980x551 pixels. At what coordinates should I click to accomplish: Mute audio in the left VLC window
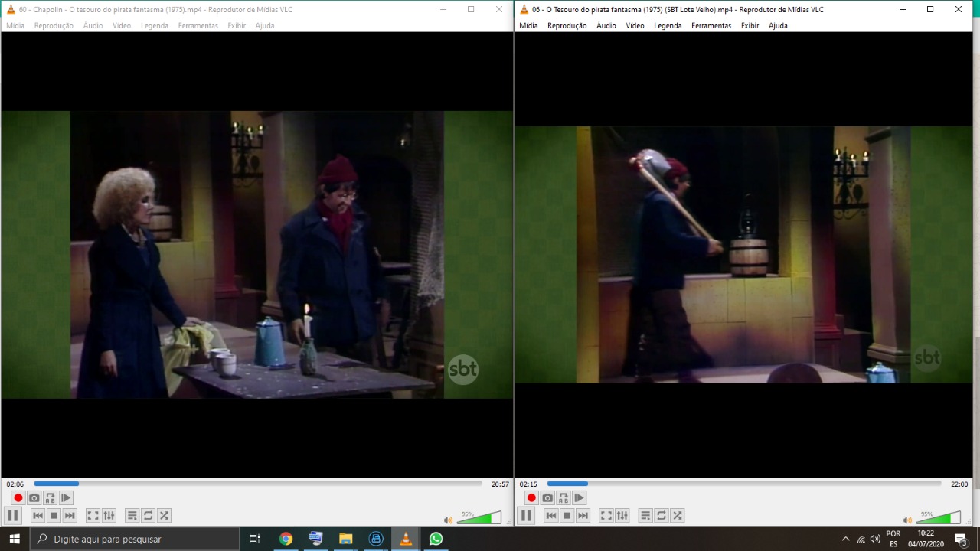448,520
